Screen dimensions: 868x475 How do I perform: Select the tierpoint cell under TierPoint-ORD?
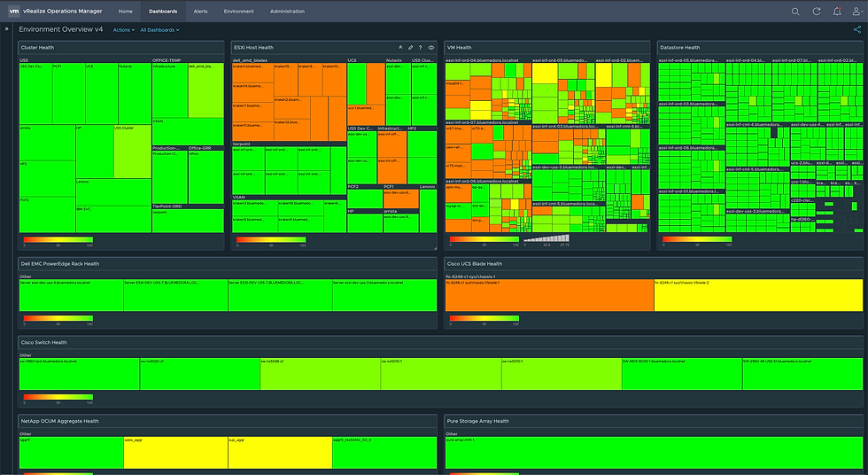[188, 221]
